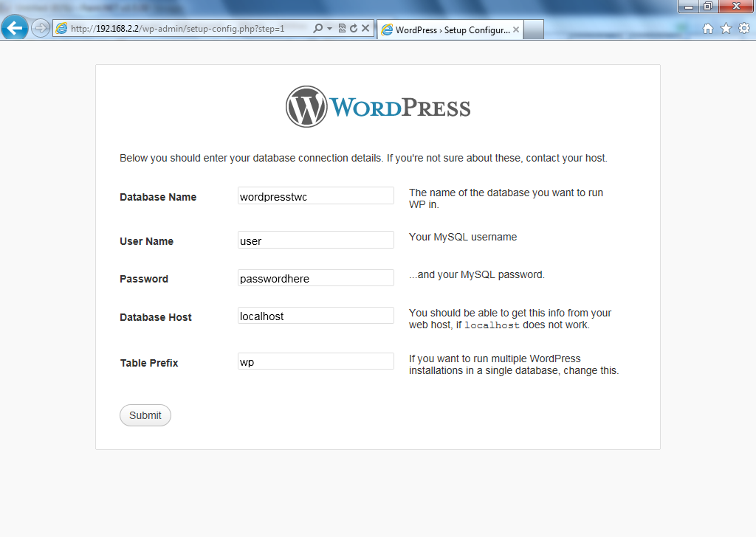
Task: Click the Database Name input field
Action: click(x=316, y=196)
